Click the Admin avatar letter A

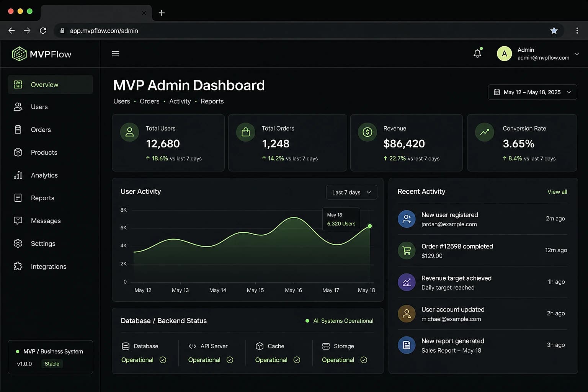(x=504, y=54)
